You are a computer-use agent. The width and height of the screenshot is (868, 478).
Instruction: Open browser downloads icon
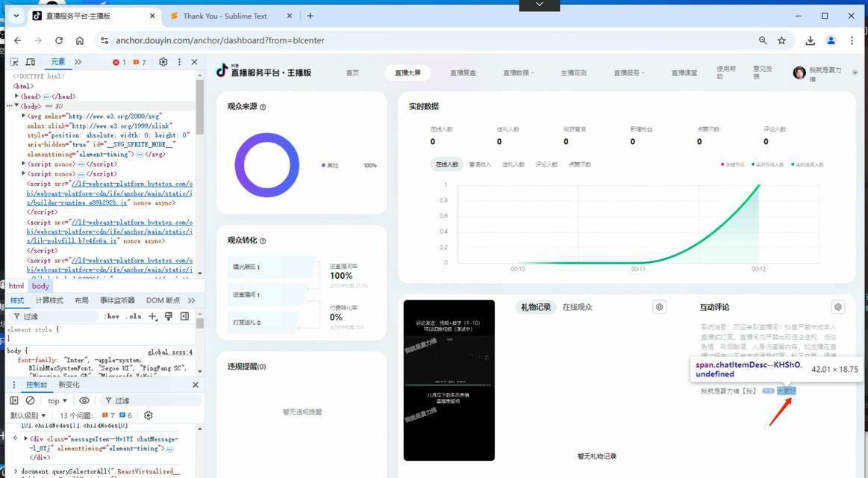pyautogui.click(x=811, y=40)
